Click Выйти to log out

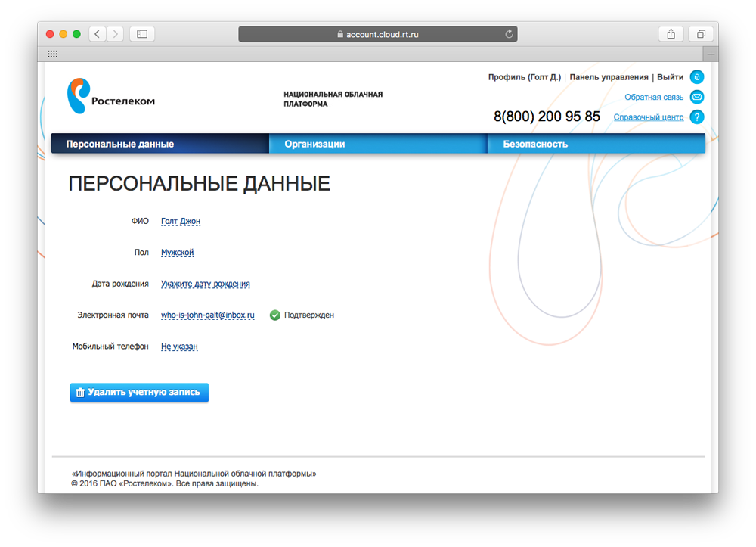(670, 77)
